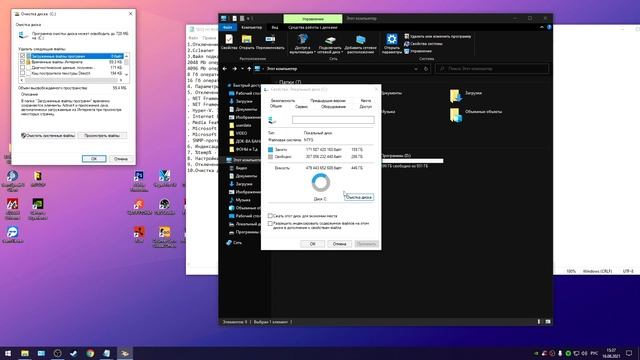Go back in Explorer navigation
The height and width of the screenshot is (360, 640).
pos(225,69)
